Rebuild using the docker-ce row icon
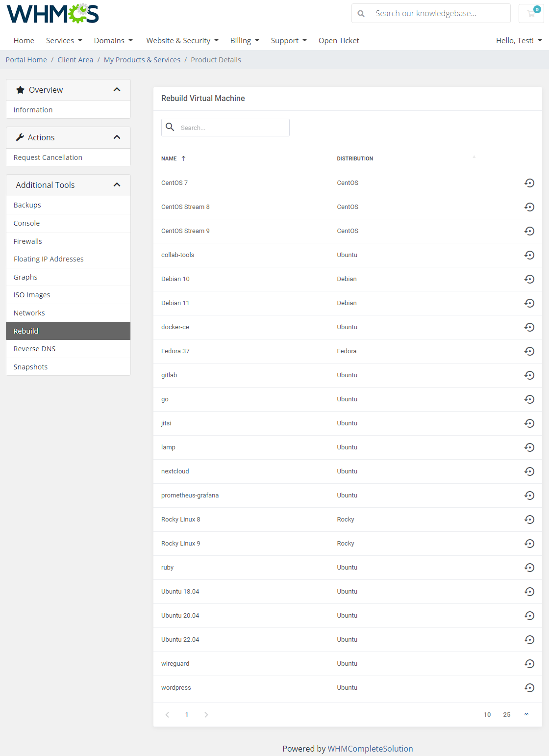The width and height of the screenshot is (549, 756). click(x=529, y=327)
